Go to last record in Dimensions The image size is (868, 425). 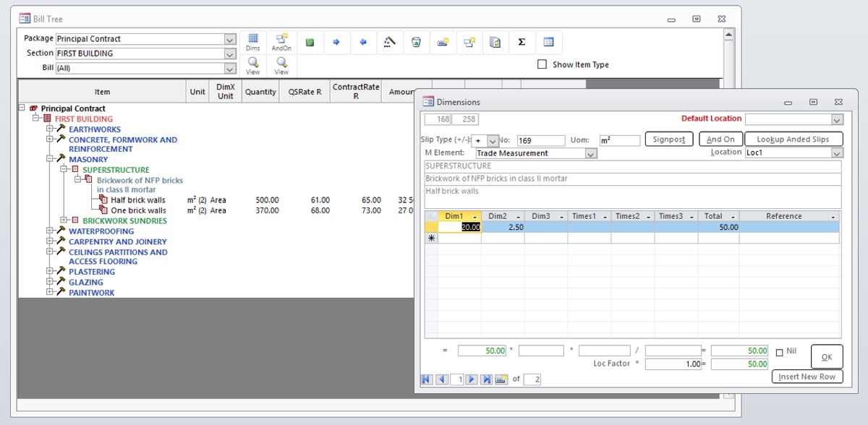[x=487, y=379]
